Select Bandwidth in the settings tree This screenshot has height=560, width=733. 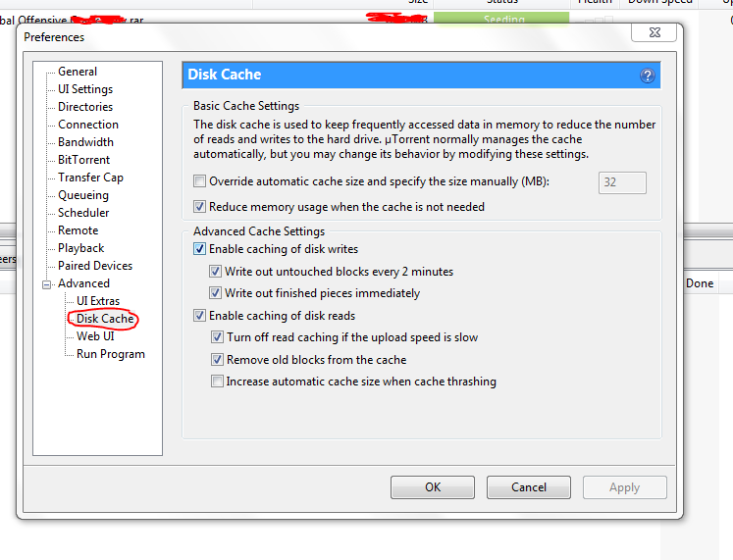pyautogui.click(x=85, y=142)
